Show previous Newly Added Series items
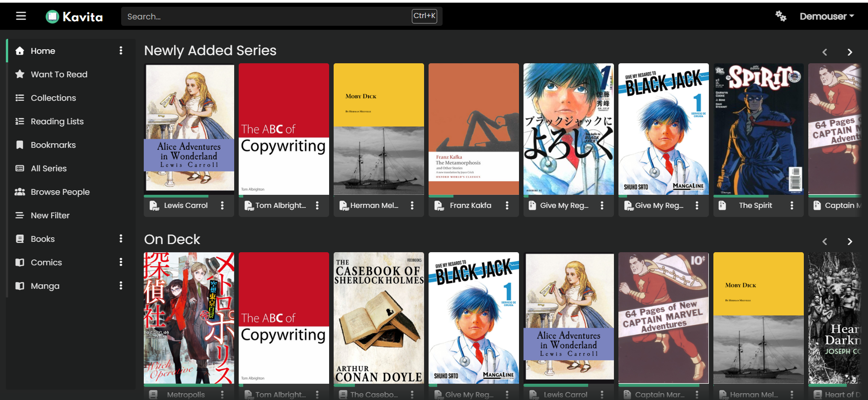Screen dimensions: 868x400 pyautogui.click(x=825, y=52)
